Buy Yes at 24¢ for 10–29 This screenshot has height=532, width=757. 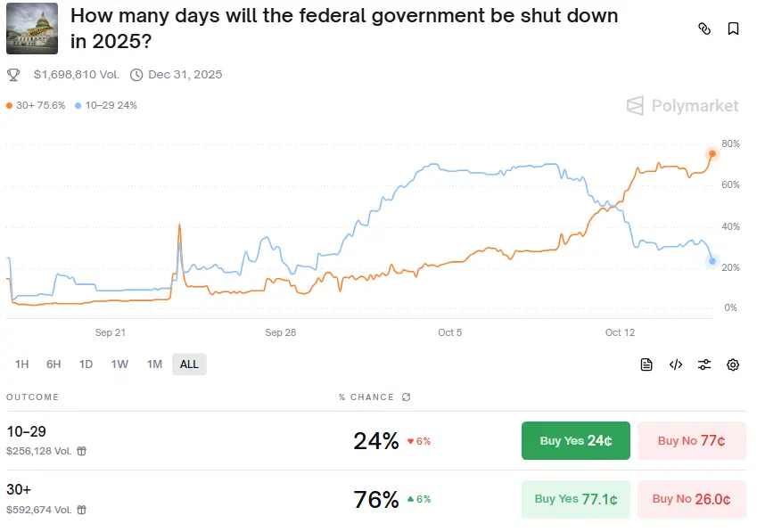click(575, 440)
